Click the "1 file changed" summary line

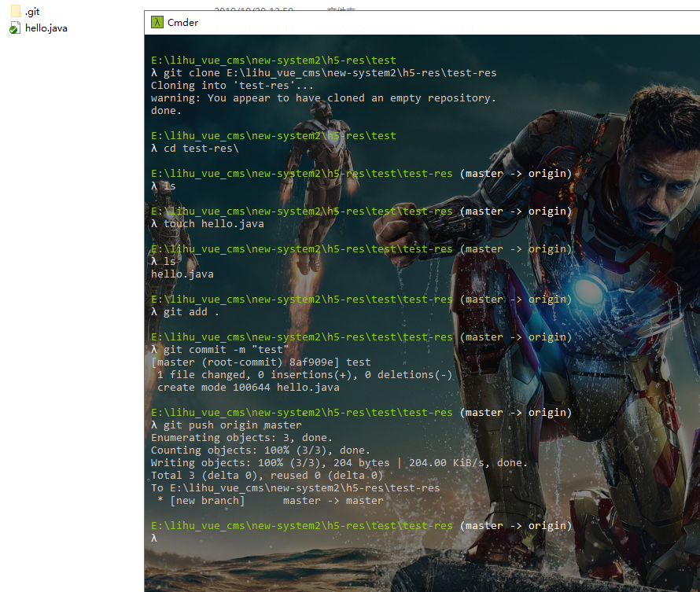tap(304, 374)
